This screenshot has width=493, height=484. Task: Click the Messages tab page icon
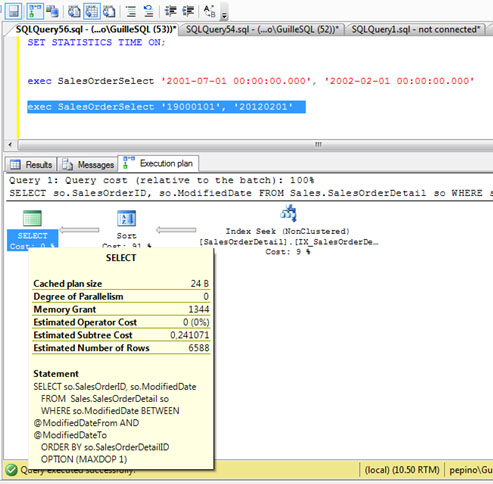tap(68, 164)
